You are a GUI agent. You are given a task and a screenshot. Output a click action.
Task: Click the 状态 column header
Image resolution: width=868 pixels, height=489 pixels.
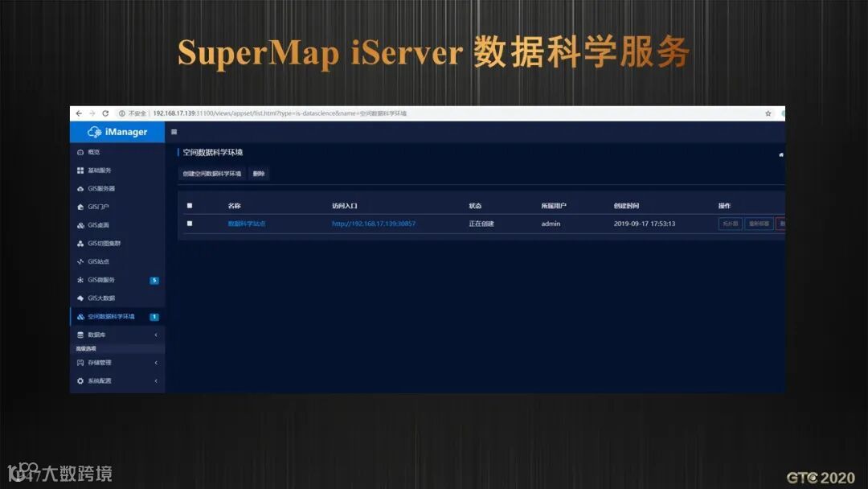(475, 205)
